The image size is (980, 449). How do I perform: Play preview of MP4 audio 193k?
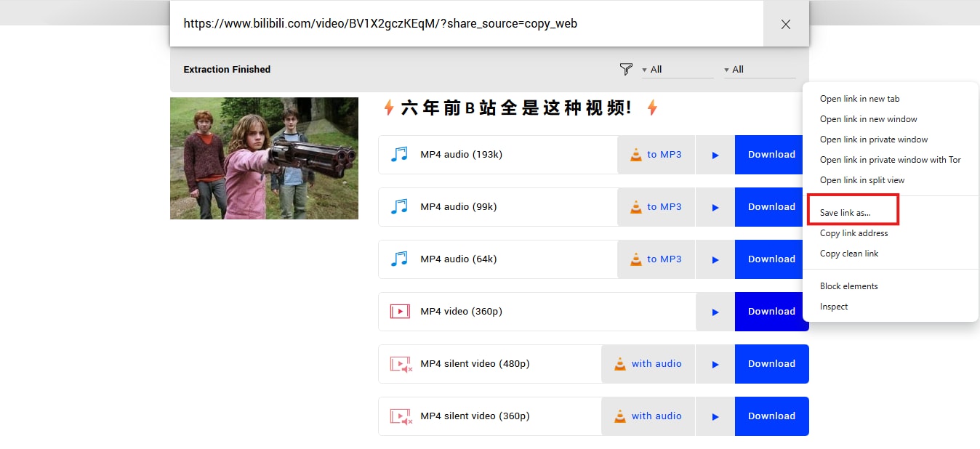pos(715,155)
